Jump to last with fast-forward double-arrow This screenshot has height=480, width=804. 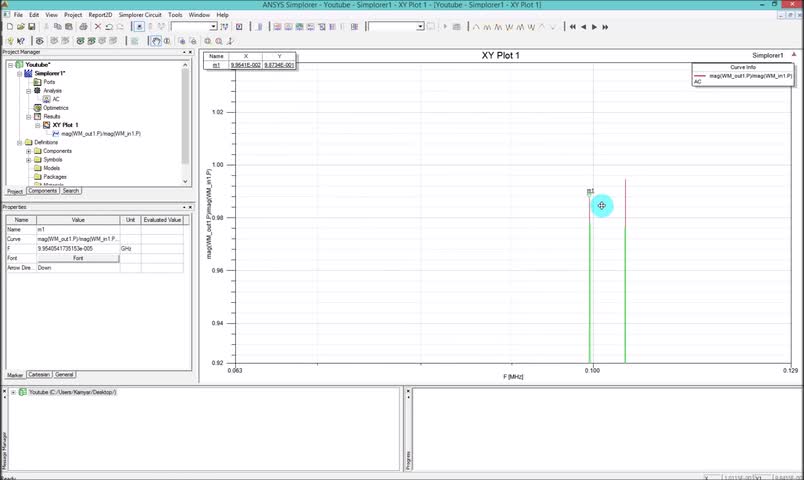click(605, 27)
